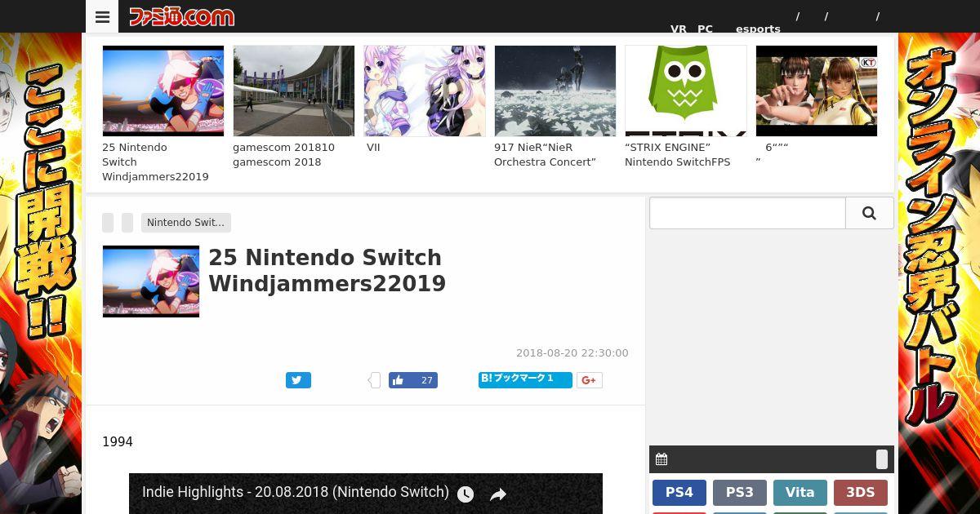Click the first small gray tag button

108,223
